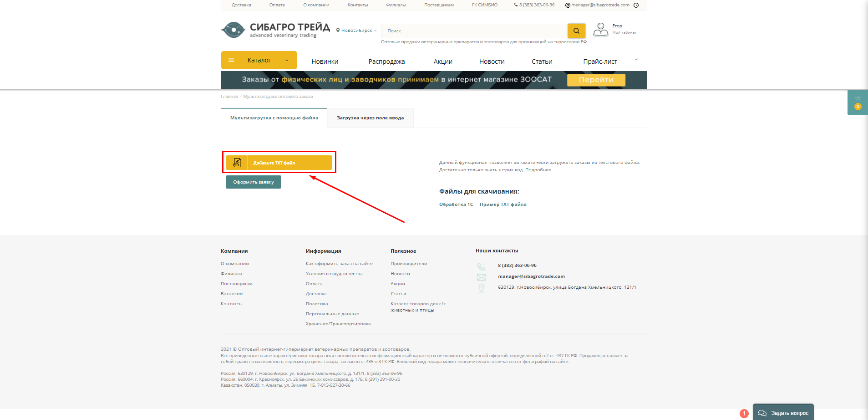Open the Распродажа menu item
The height and width of the screenshot is (420, 868).
point(386,61)
